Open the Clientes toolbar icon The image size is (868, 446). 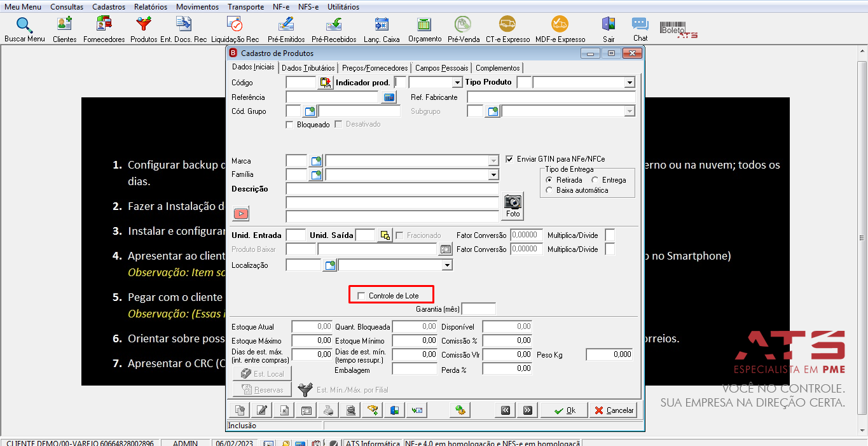tap(64, 29)
